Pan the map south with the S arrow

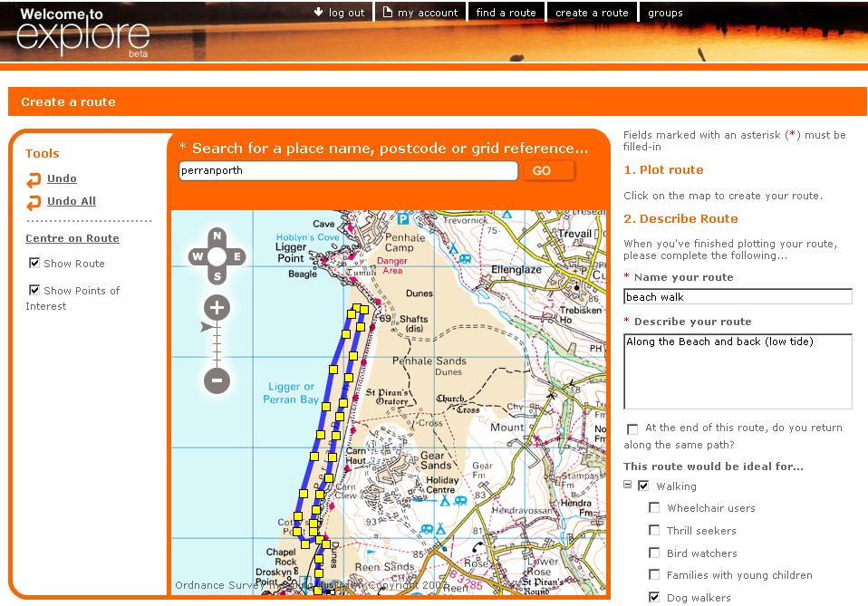tap(217, 276)
